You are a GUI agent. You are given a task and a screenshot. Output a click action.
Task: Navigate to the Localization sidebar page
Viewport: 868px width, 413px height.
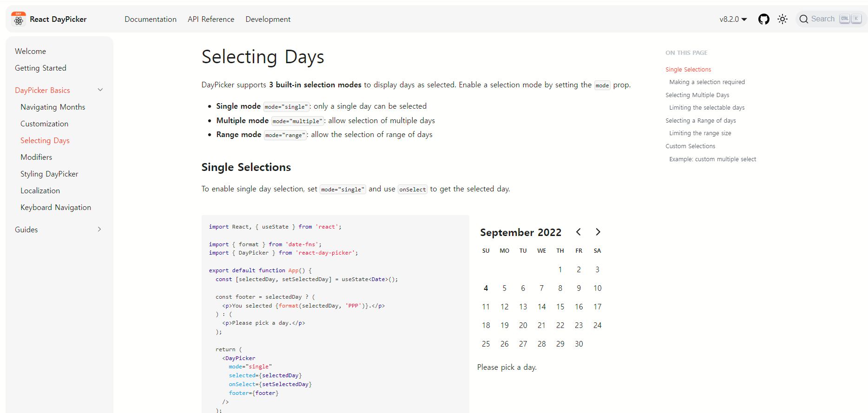point(40,190)
